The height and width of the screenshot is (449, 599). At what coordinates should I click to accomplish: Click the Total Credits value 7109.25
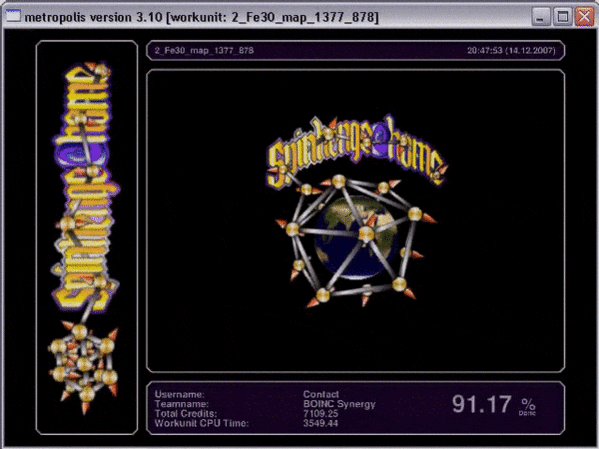(x=321, y=413)
